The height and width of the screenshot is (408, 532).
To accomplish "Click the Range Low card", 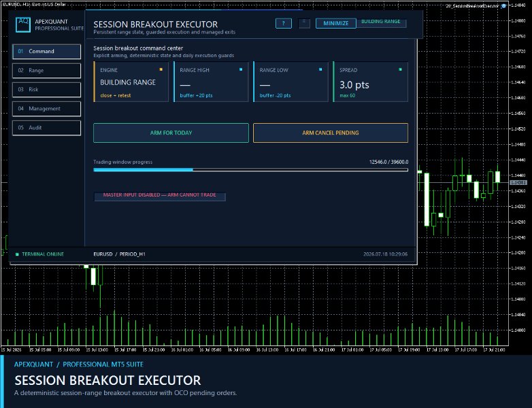I will [290, 82].
